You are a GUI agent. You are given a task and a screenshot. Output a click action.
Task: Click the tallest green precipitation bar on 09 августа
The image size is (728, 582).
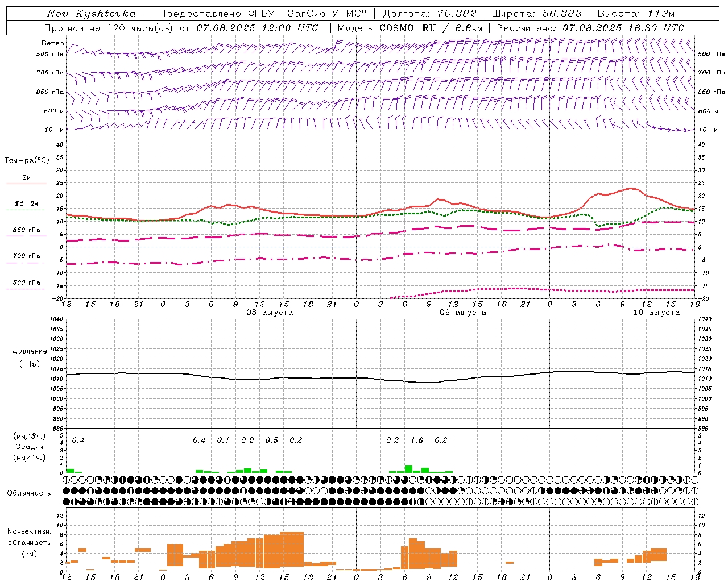pos(408,469)
